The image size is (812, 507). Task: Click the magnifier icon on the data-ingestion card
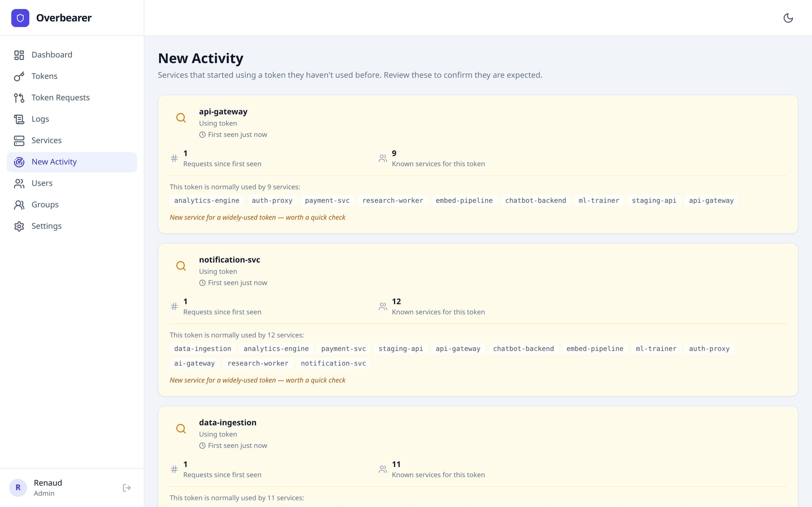click(x=181, y=428)
